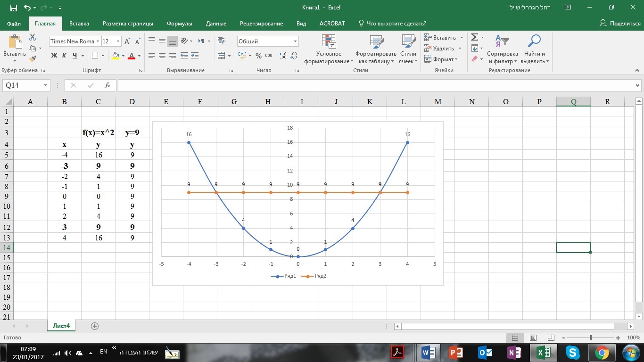
Task: Increase indent in alignment group
Action: 195,56
